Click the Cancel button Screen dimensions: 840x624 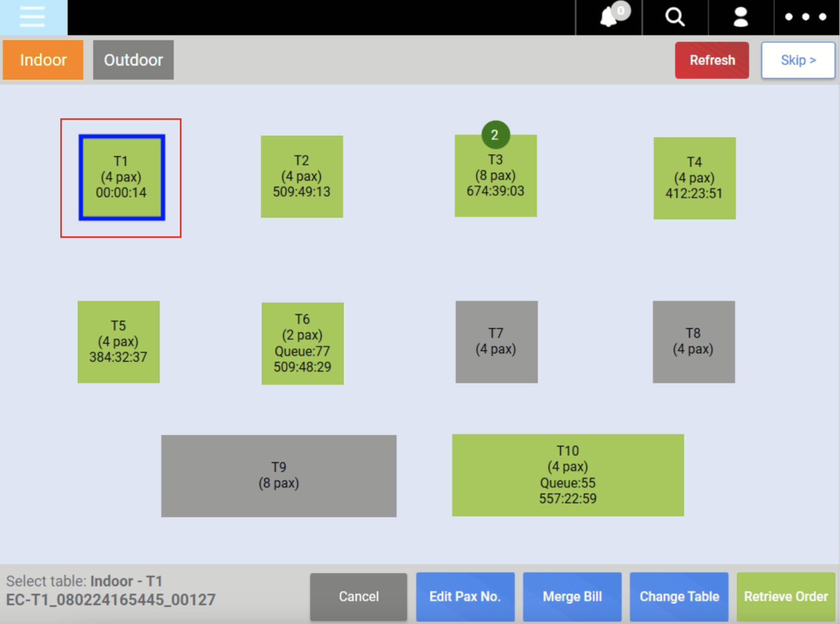(x=358, y=597)
